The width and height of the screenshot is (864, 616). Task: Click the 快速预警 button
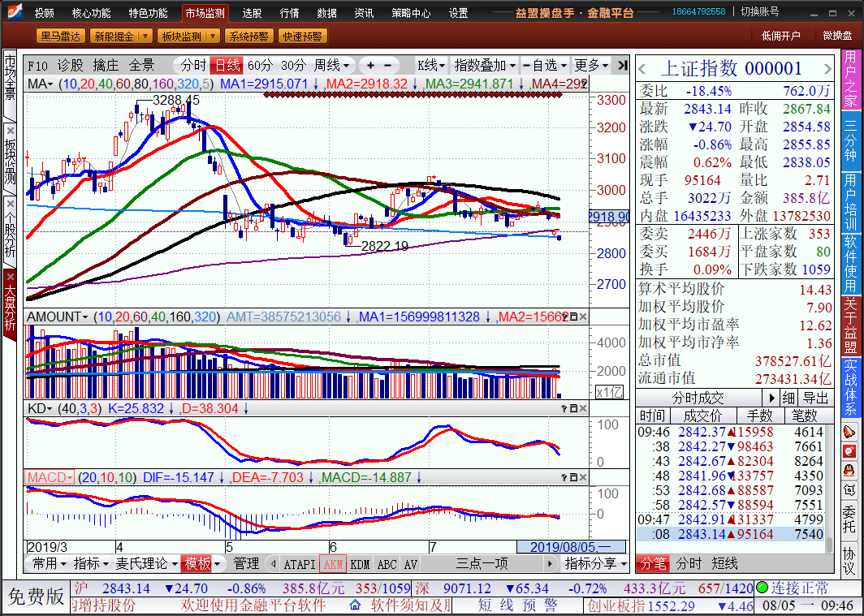pos(303,37)
